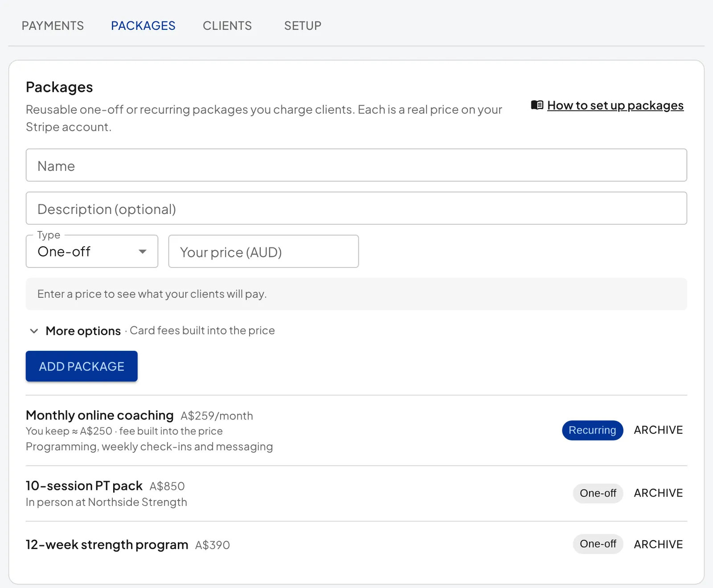Screen dimensions: 713x588
Task: Click the One-off badge on 12-week strength program
Action: point(598,544)
